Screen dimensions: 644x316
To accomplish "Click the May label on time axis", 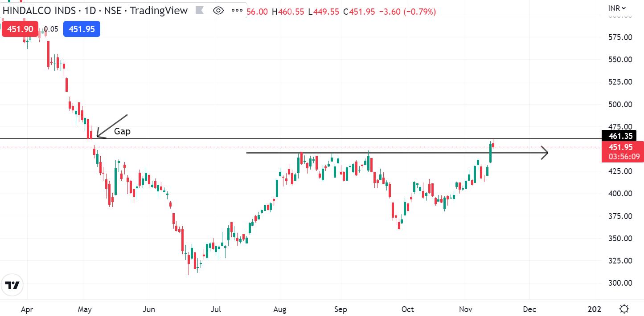I will [85, 309].
